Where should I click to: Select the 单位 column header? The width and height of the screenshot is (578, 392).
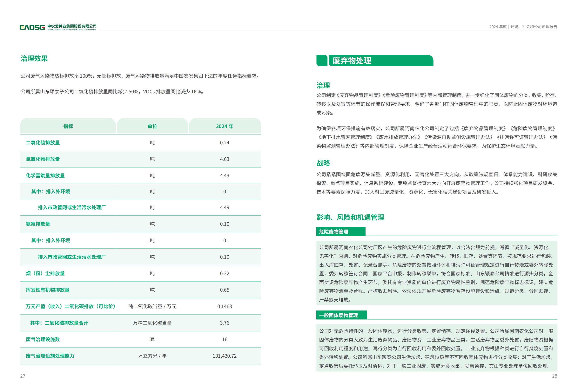(152, 126)
